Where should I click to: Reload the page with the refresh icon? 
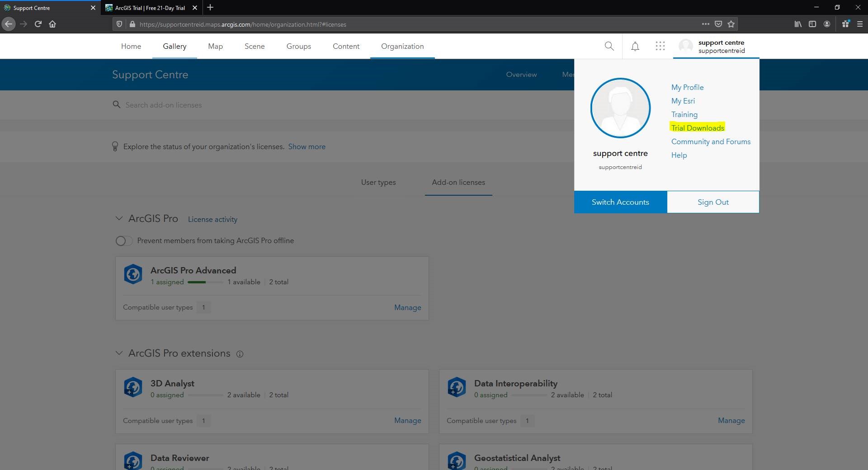(x=38, y=24)
